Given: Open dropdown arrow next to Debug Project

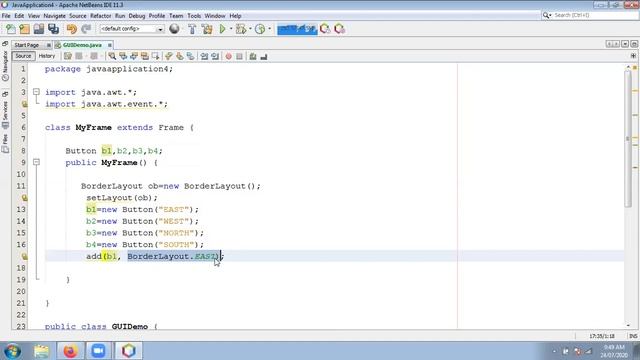Looking at the screenshot, I should (x=250, y=29).
